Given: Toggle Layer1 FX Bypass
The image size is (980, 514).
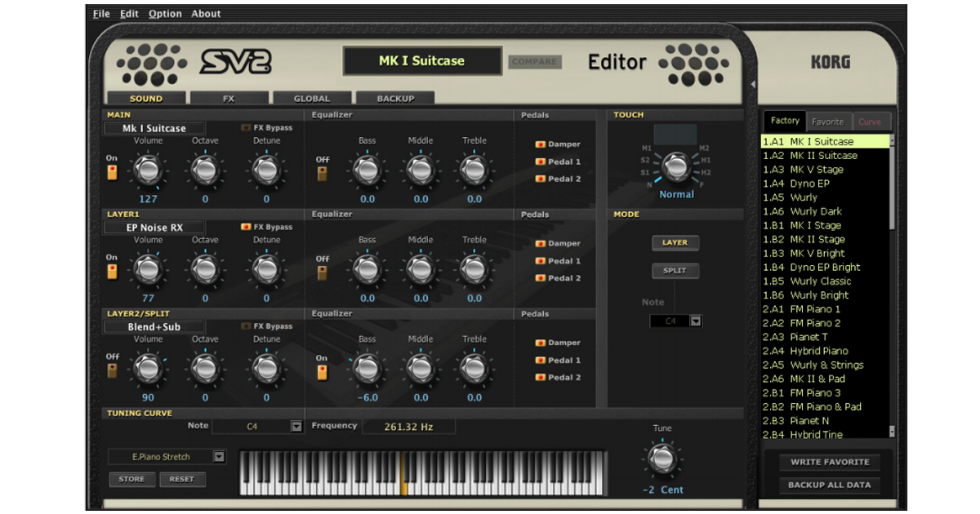Looking at the screenshot, I should (246, 228).
